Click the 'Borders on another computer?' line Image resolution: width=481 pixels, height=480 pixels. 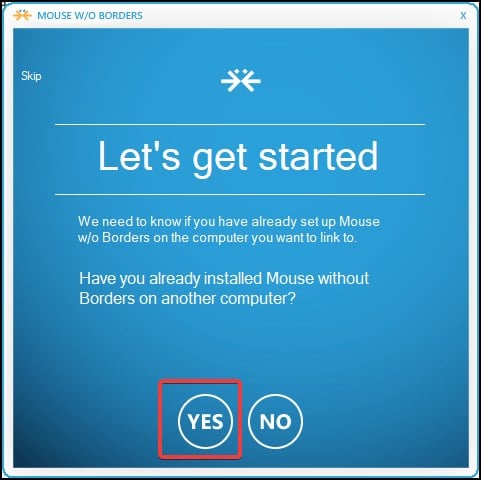click(x=187, y=298)
